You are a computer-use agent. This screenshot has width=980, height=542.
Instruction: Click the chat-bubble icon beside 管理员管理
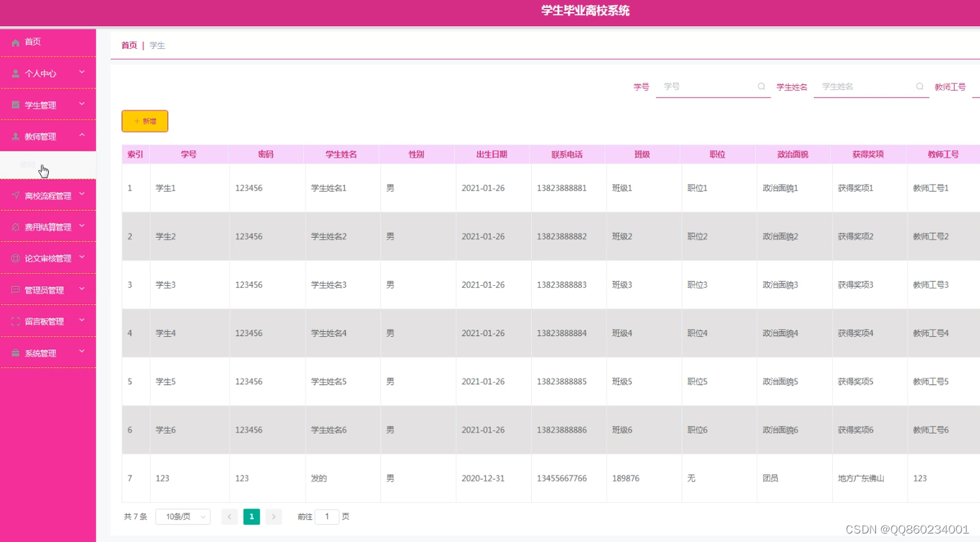[x=16, y=290]
